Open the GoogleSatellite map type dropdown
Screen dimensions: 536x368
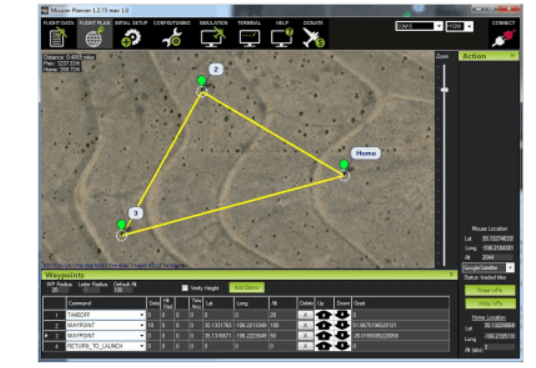(510, 268)
